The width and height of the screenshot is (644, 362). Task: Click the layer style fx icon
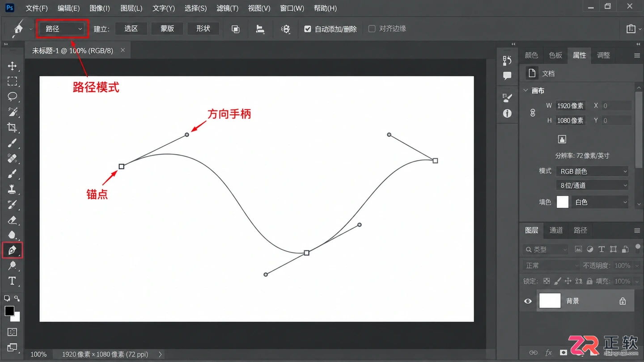549,353
